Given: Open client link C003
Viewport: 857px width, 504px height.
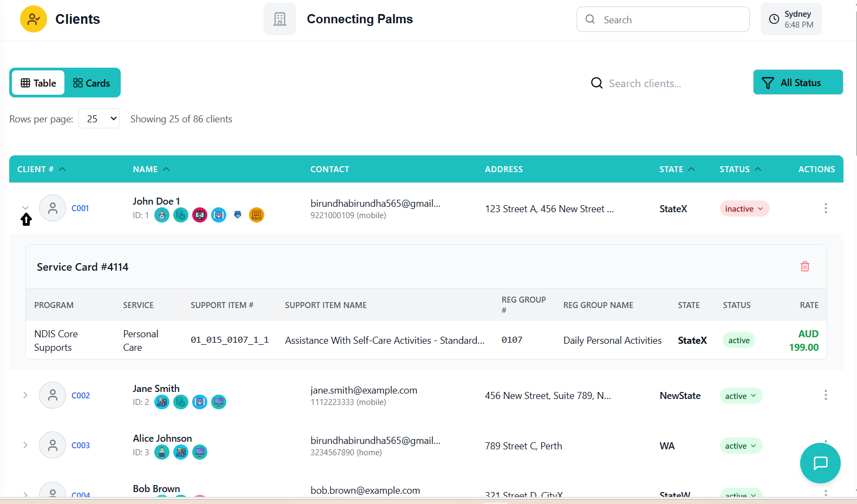Looking at the screenshot, I should coord(81,446).
